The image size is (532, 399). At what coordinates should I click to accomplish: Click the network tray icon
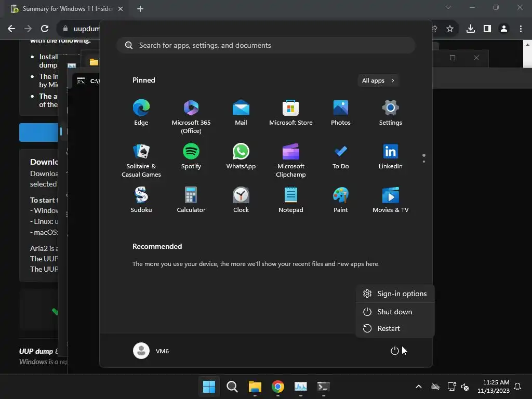[x=451, y=387]
